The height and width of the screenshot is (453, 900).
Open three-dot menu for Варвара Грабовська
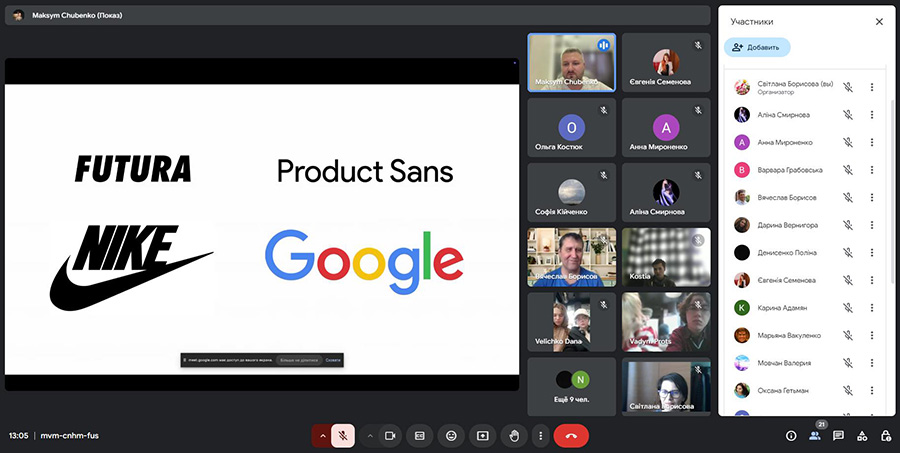871,170
